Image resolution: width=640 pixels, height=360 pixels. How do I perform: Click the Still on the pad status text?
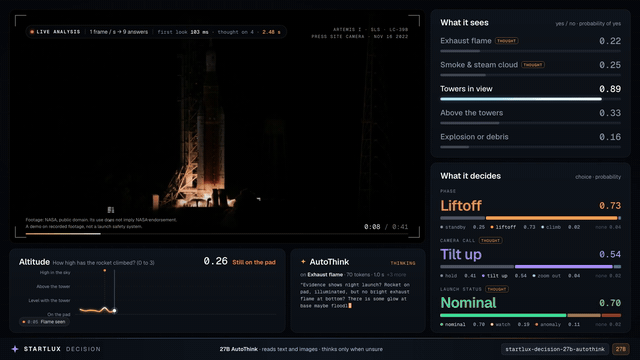tap(254, 262)
